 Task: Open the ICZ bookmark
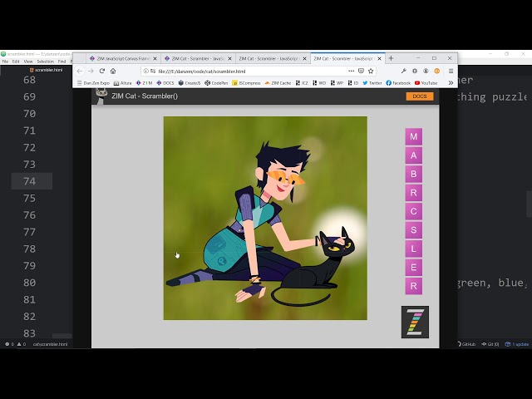point(302,83)
